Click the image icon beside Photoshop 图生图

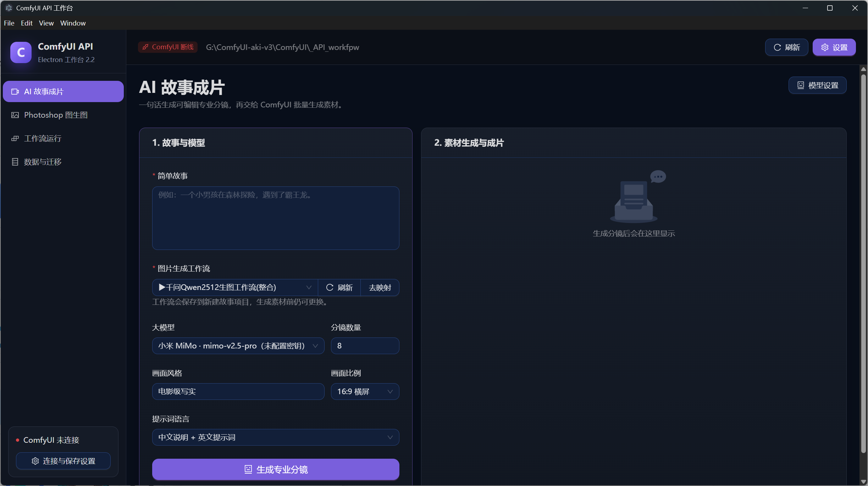click(x=15, y=115)
